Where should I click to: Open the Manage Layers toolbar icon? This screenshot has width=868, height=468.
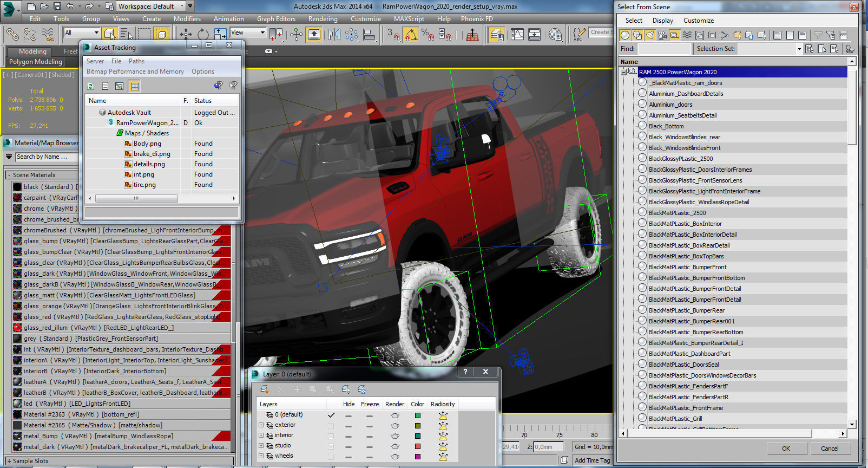click(x=497, y=35)
